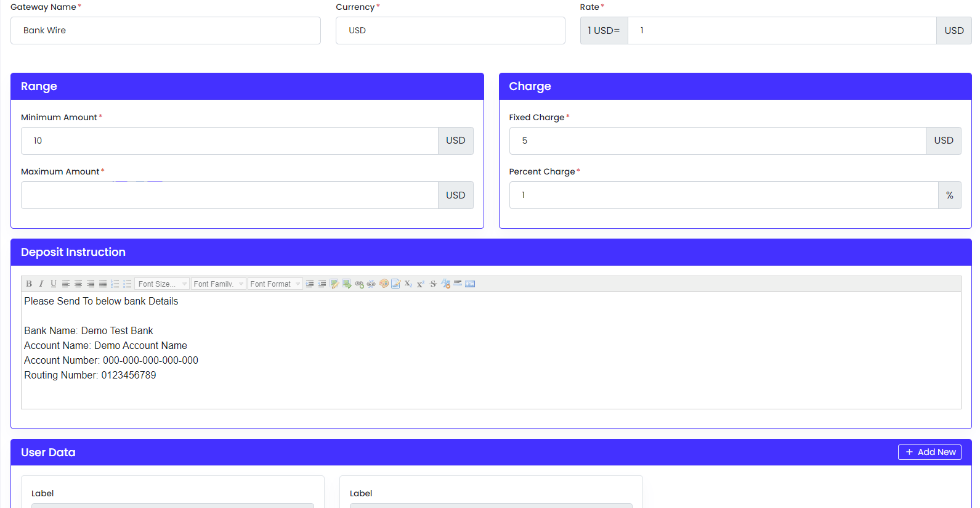Click into the Percent Charge field
The height and width of the screenshot is (508, 980).
(723, 195)
